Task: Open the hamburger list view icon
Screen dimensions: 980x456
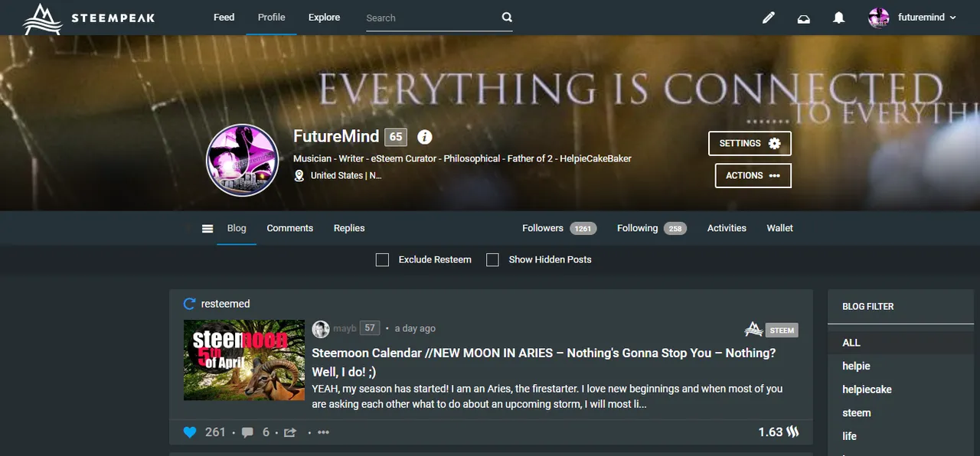Action: (207, 229)
